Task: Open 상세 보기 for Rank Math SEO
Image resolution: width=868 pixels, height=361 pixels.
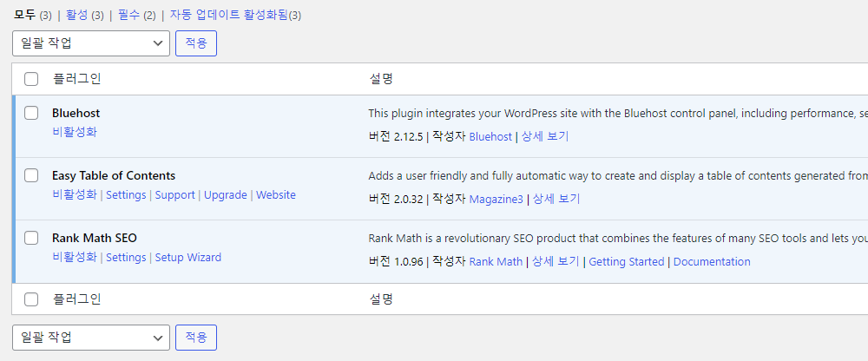Action: [x=556, y=262]
